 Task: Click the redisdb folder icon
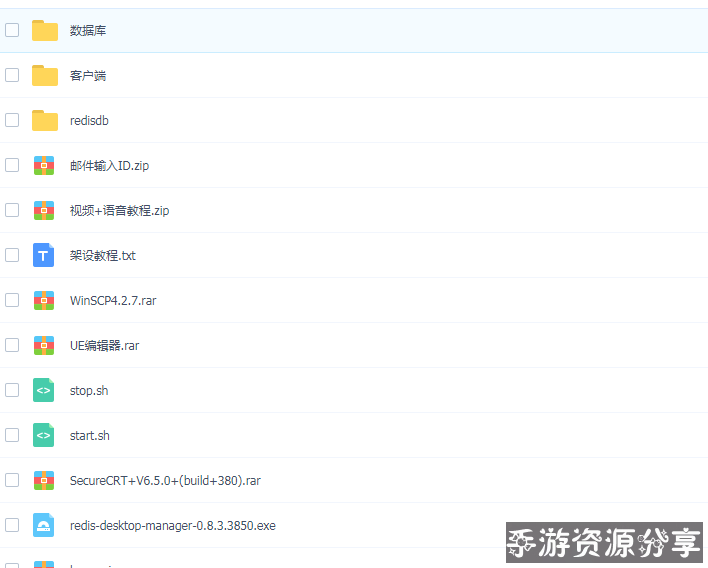pyautogui.click(x=44, y=120)
